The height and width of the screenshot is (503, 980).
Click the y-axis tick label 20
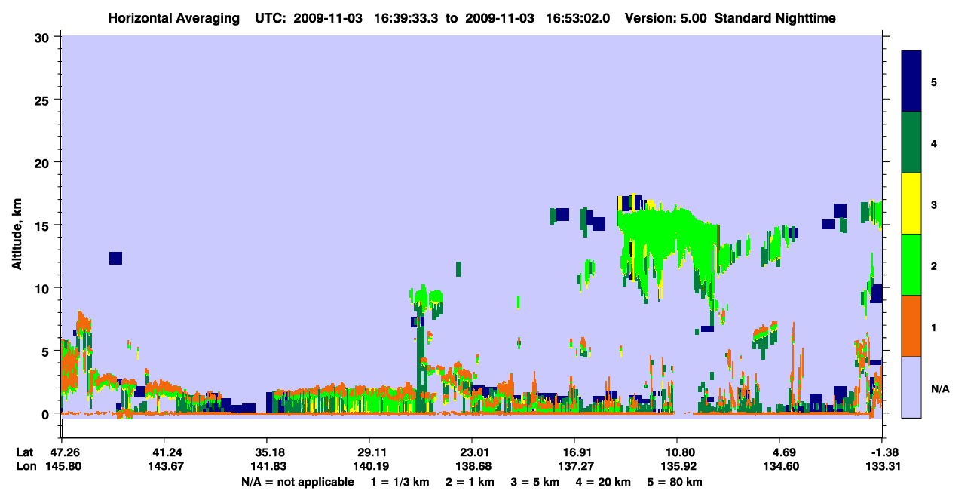tap(44, 162)
